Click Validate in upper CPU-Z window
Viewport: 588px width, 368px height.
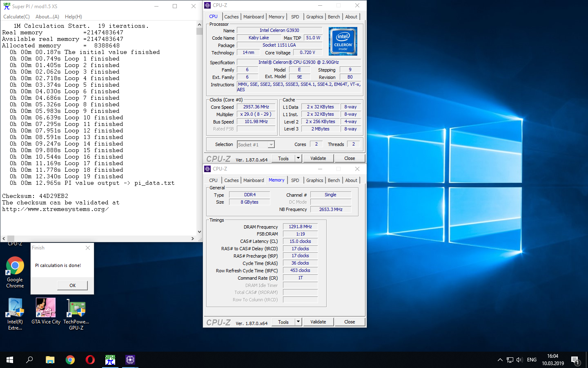[318, 158]
